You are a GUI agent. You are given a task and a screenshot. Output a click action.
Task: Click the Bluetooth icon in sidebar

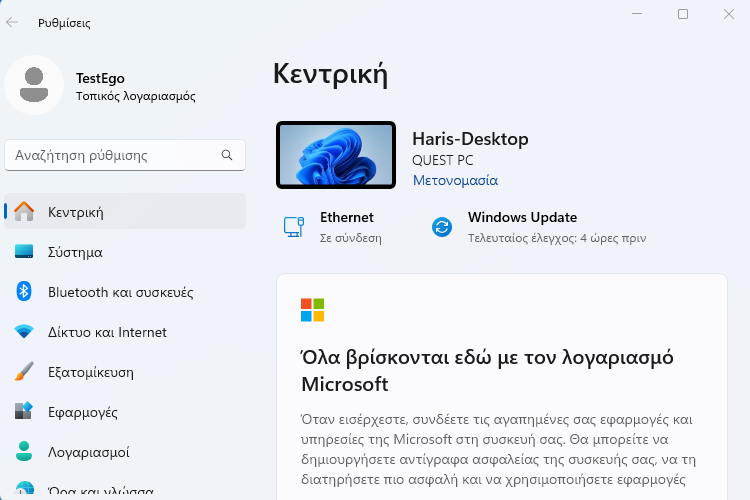[x=24, y=291]
